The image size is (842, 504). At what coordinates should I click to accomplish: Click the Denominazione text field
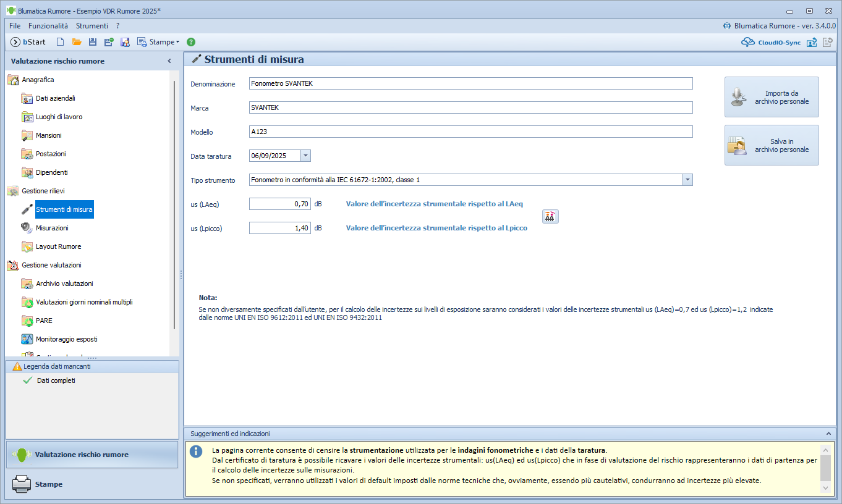[x=470, y=83]
